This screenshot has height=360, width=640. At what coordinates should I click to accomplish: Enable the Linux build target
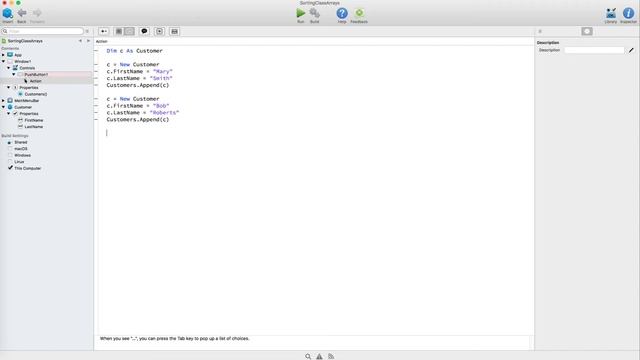pyautogui.click(x=10, y=162)
